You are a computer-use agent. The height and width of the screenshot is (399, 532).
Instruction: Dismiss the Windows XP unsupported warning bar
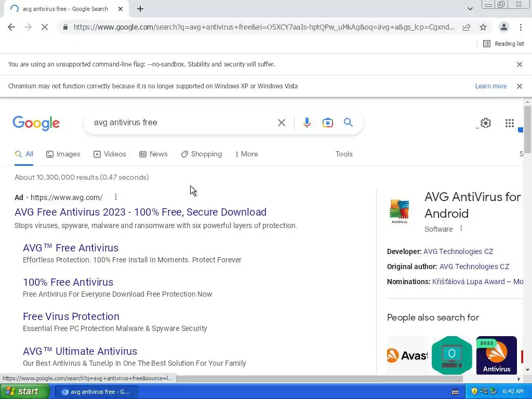click(519, 86)
